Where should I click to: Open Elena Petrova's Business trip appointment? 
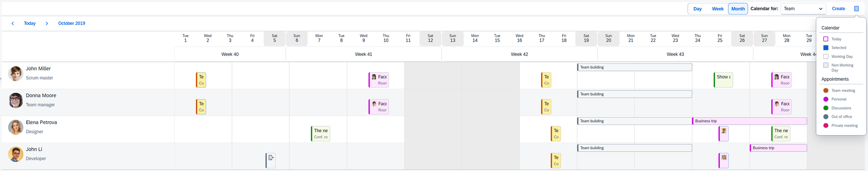pos(750,121)
